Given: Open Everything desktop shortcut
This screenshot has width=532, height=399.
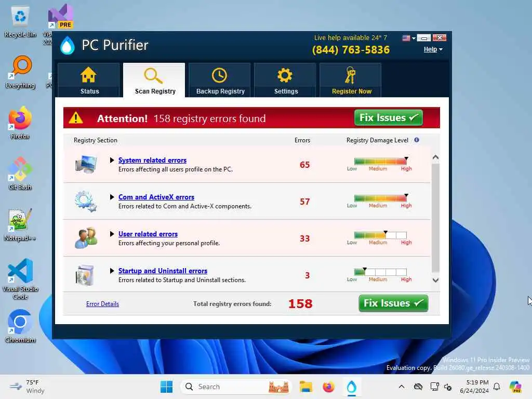Looking at the screenshot, I should tap(20, 72).
